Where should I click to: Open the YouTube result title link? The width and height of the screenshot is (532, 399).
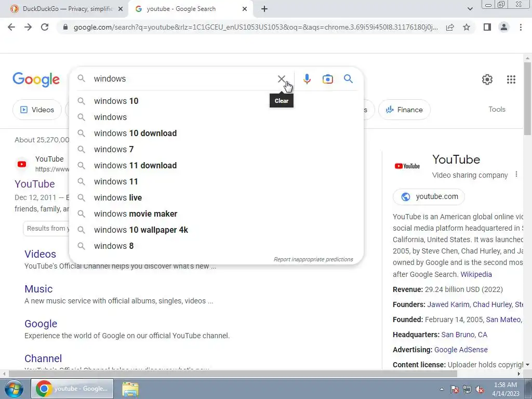[x=35, y=183]
